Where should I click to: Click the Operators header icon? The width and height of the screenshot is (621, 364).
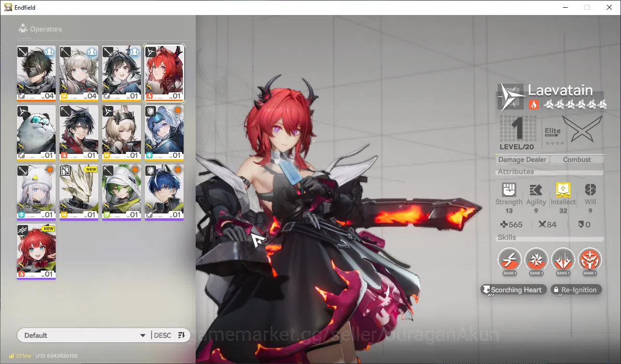click(x=22, y=29)
